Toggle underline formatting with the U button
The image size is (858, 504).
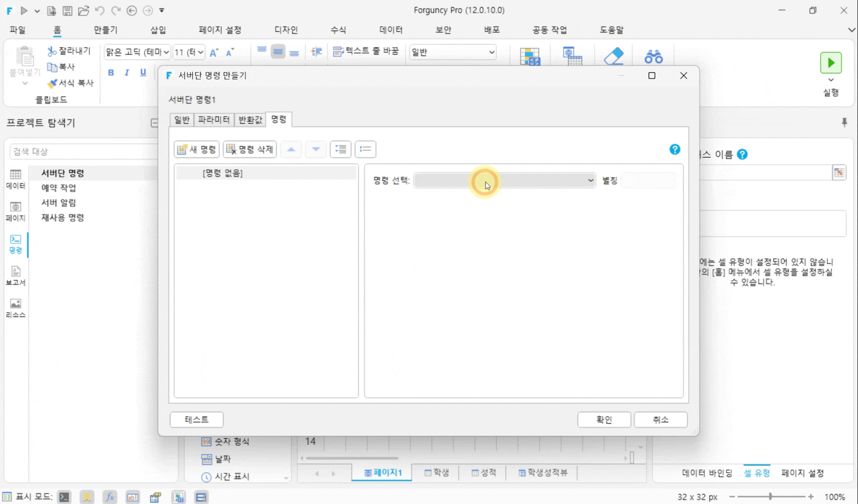(x=143, y=72)
